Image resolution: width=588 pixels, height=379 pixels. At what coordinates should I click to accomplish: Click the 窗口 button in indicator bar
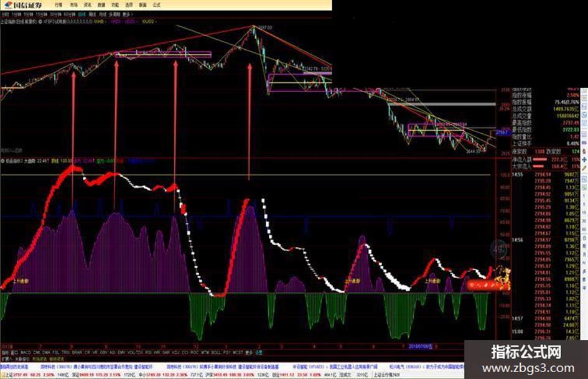point(15,353)
